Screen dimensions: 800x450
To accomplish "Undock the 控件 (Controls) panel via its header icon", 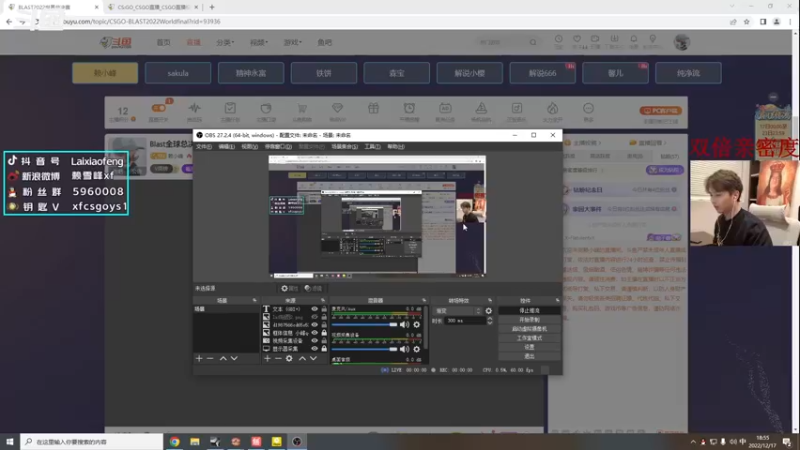I will [557, 301].
